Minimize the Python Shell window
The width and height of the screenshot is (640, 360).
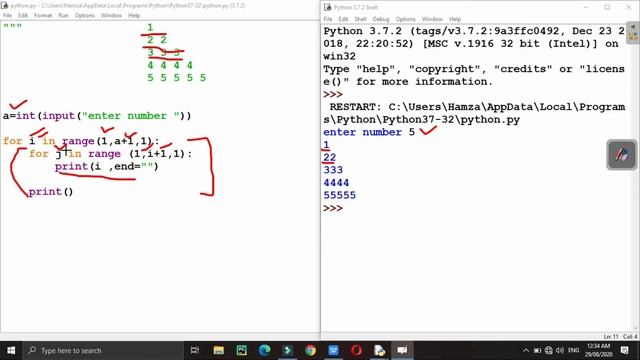point(586,7)
